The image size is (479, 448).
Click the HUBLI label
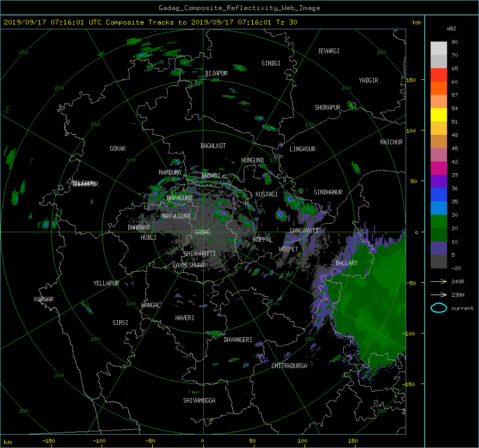(148, 238)
